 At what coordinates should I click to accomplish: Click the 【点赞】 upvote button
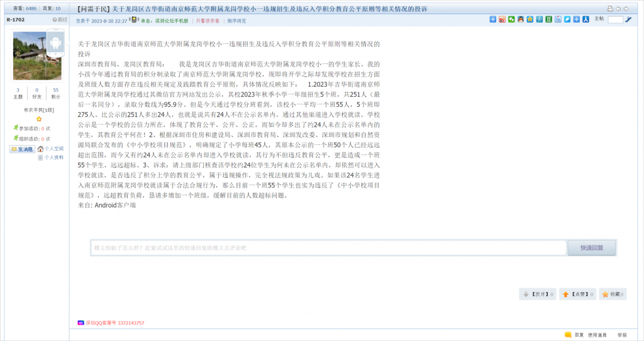(576, 294)
